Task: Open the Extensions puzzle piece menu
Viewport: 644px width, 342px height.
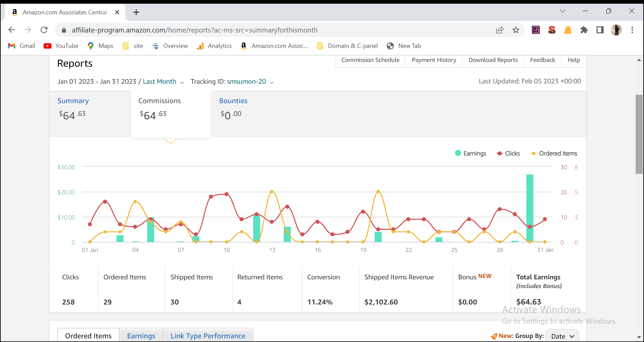Action: [x=584, y=30]
